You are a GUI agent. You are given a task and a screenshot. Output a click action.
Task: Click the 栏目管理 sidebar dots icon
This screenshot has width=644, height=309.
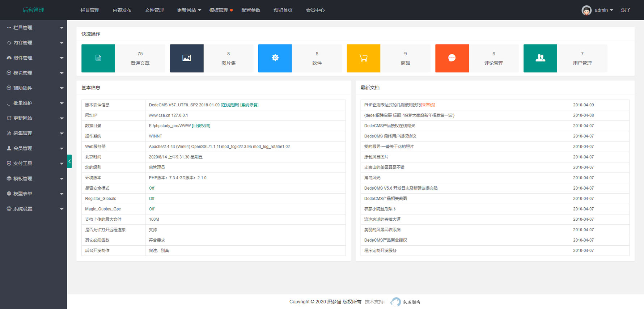point(9,27)
